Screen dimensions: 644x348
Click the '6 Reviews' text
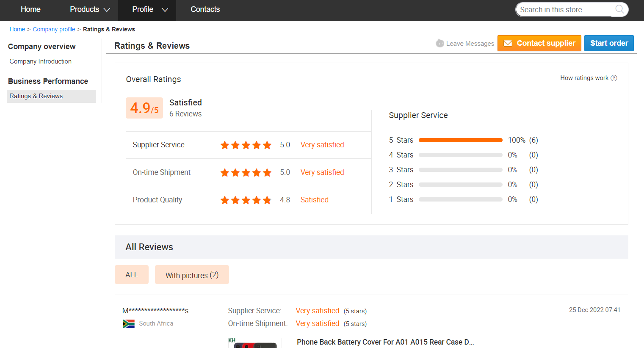[x=185, y=114]
